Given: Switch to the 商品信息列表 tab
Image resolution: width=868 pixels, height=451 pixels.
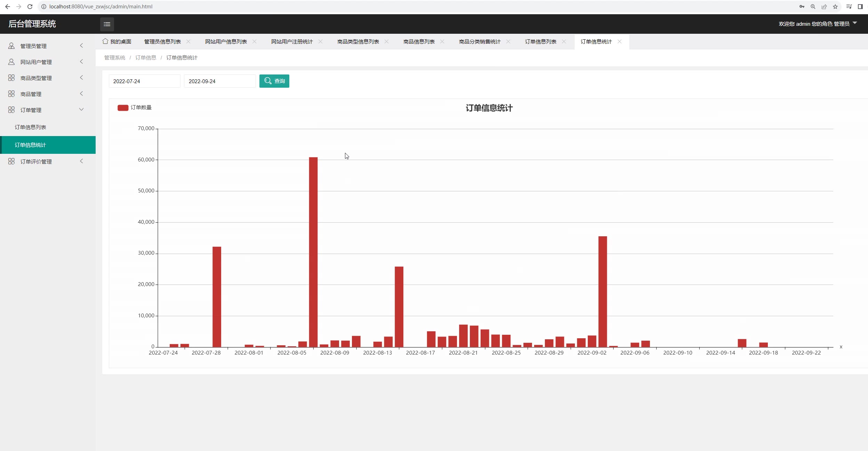Looking at the screenshot, I should 419,42.
